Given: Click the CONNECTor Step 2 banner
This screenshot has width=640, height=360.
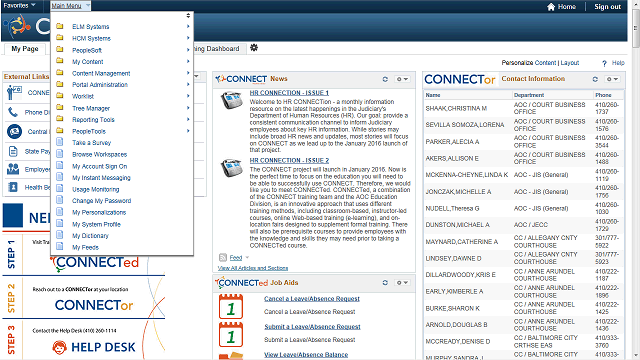Looking at the screenshot, I should coord(84,298).
